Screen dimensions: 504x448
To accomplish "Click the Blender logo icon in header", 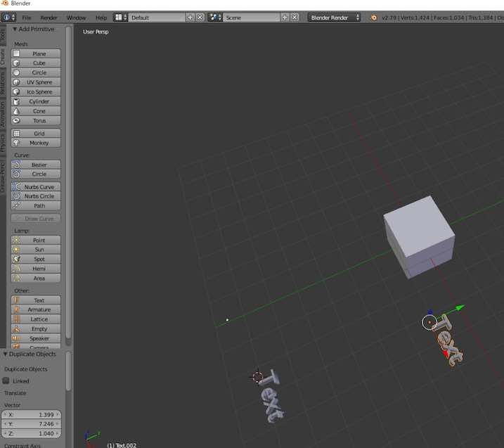I will pos(373,18).
